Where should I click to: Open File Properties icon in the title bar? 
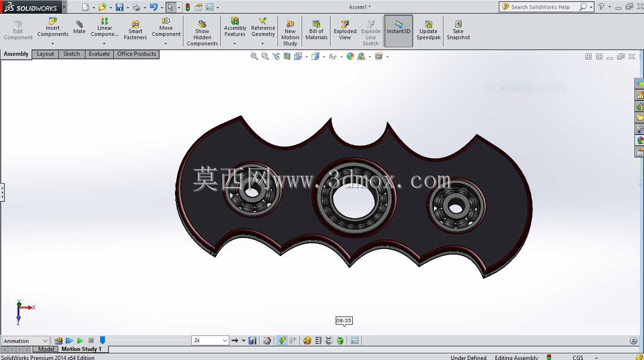[x=199, y=7]
